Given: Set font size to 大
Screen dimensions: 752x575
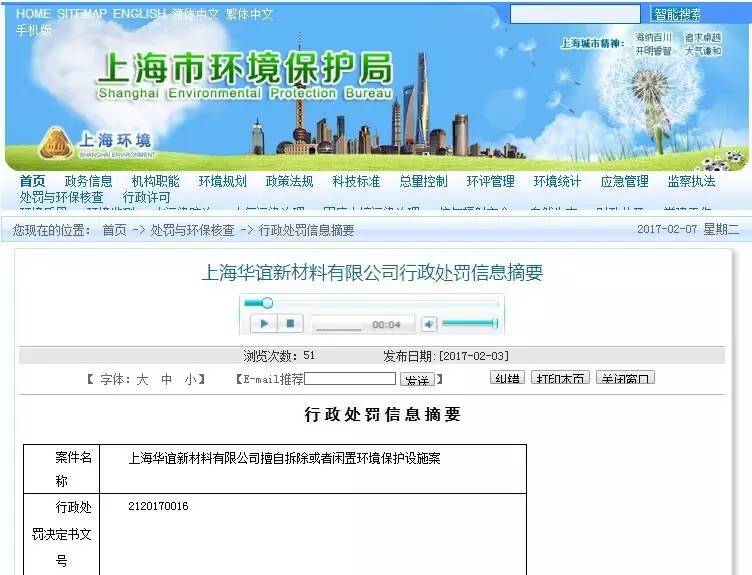Looking at the screenshot, I should pos(142,379).
